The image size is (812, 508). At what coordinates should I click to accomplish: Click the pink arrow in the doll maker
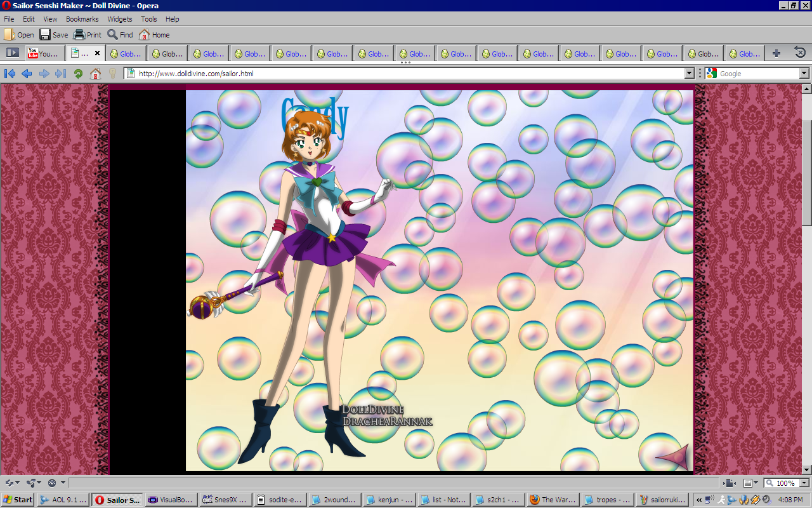click(672, 457)
